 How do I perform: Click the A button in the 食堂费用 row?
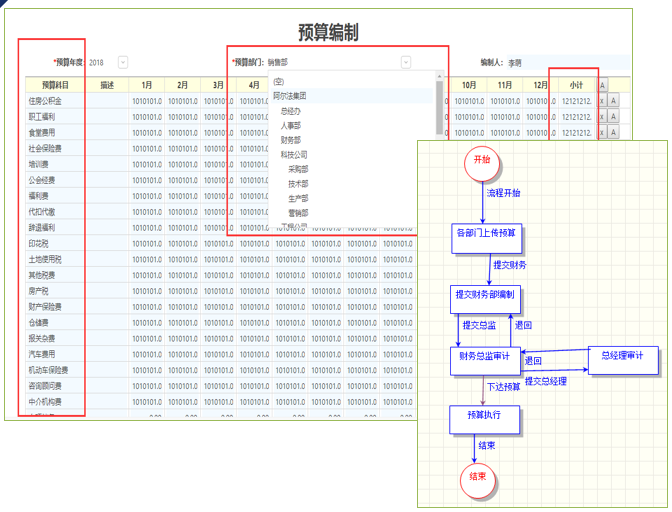[613, 132]
